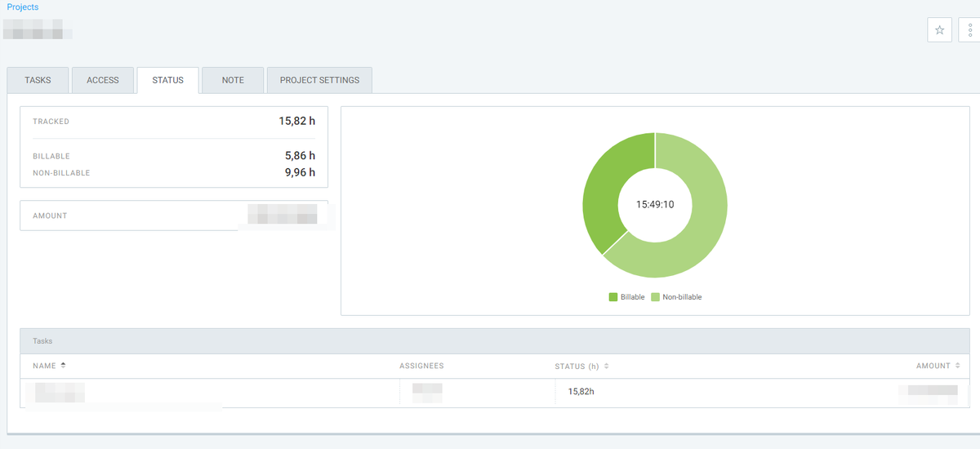The width and height of the screenshot is (980, 449).
Task: Click the TRACKED label
Action: pos(51,122)
